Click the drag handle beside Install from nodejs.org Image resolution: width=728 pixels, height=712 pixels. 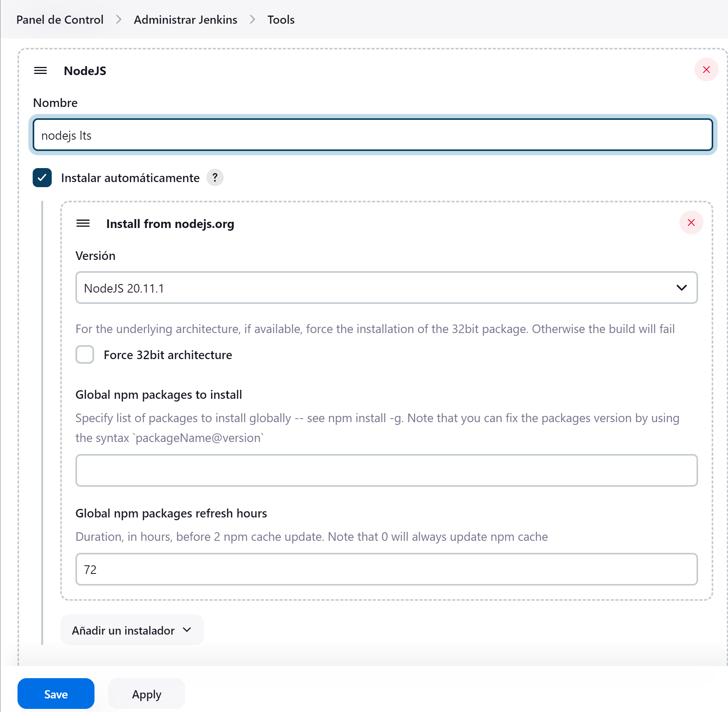click(x=83, y=223)
